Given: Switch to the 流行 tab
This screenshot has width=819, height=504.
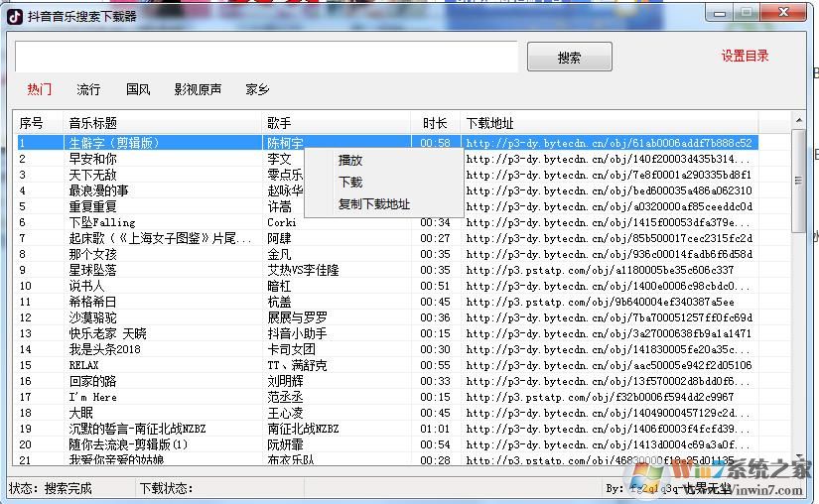Looking at the screenshot, I should (x=88, y=90).
